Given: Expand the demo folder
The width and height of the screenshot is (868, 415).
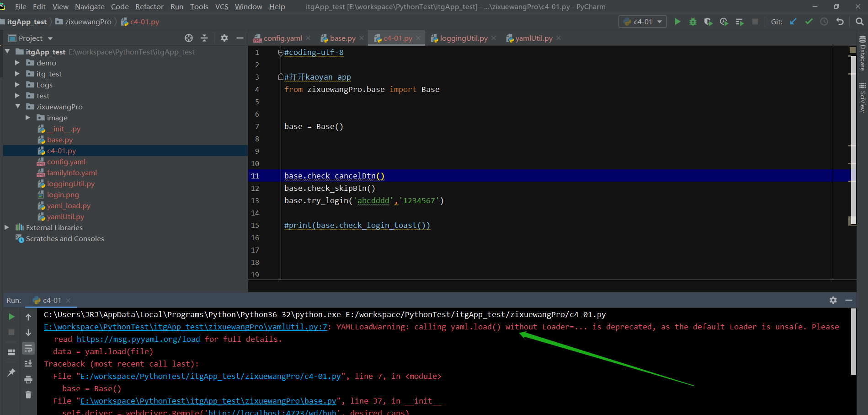Looking at the screenshot, I should 17,63.
